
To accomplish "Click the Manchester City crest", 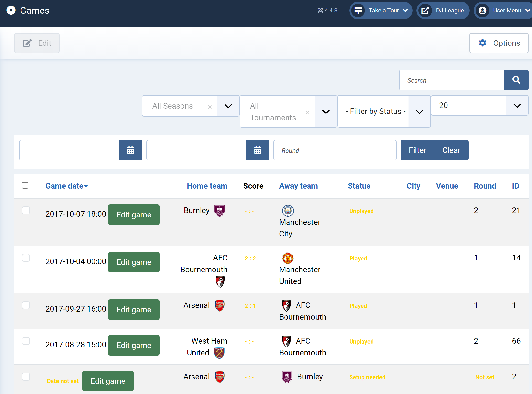I will tap(288, 211).
